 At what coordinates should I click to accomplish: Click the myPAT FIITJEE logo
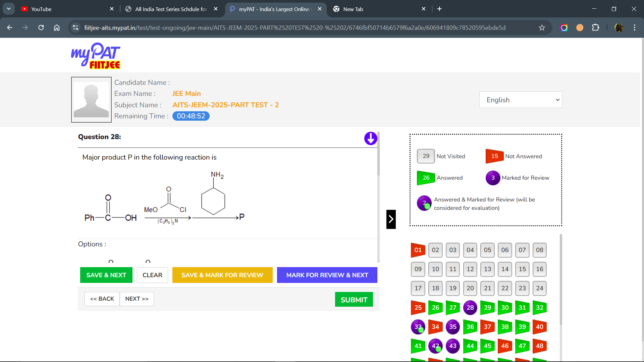96,56
